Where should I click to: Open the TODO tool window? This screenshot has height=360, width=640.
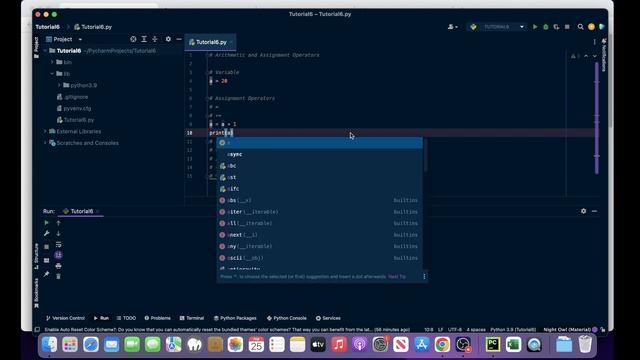pos(126,318)
